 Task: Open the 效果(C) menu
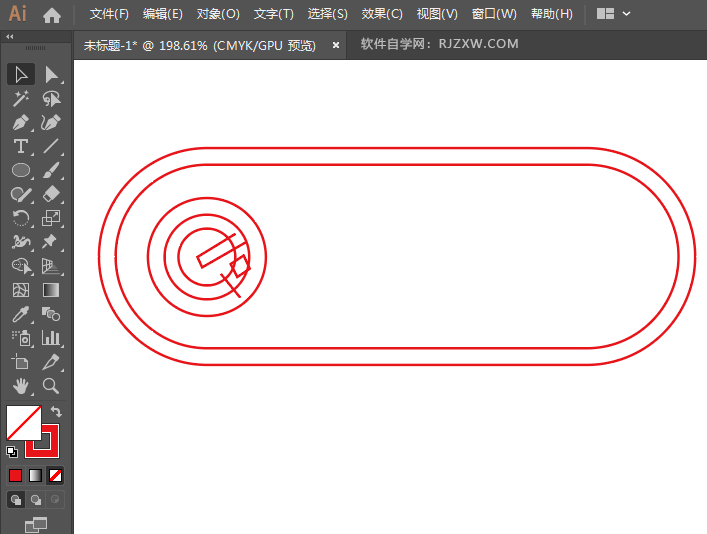tap(382, 14)
